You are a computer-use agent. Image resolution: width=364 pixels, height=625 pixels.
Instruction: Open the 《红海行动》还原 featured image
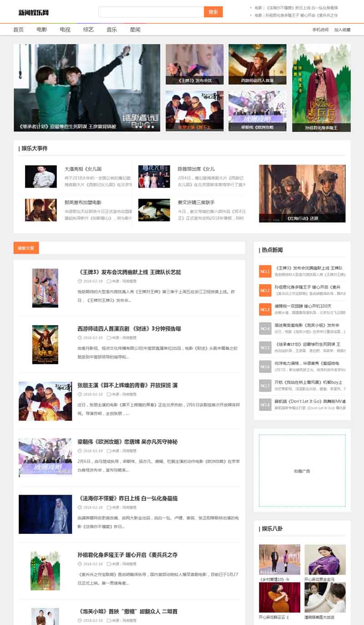click(302, 193)
